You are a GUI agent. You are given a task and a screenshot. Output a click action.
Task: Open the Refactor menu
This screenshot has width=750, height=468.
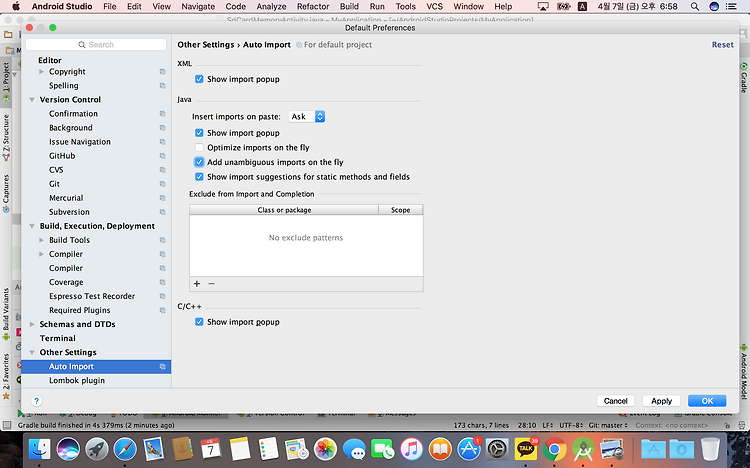[x=313, y=6]
